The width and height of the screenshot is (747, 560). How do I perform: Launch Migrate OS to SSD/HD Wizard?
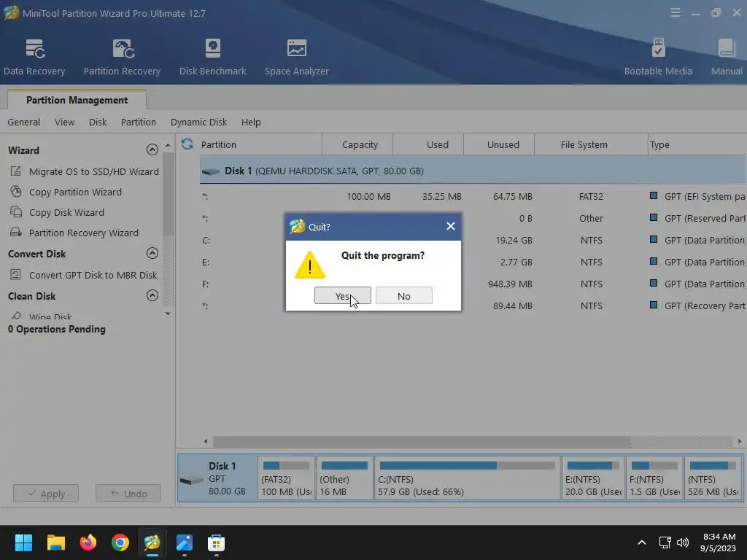pyautogui.click(x=85, y=171)
